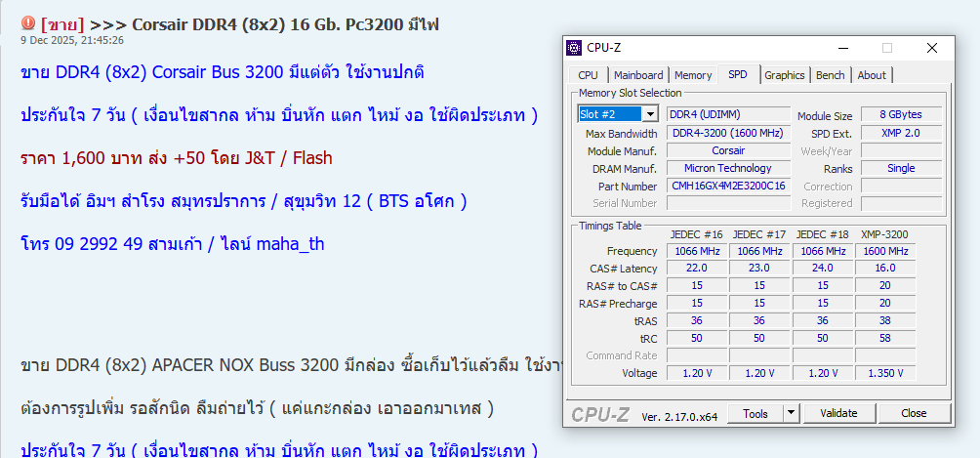980x458 pixels.
Task: Close CPU-Z with the title bar X
Action: click(932, 47)
